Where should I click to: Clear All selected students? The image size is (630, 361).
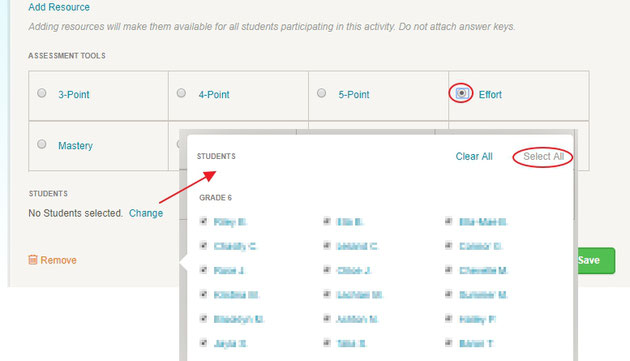click(474, 156)
